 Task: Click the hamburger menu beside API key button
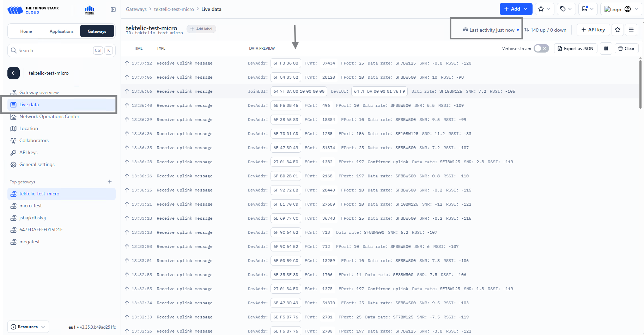coord(631,30)
